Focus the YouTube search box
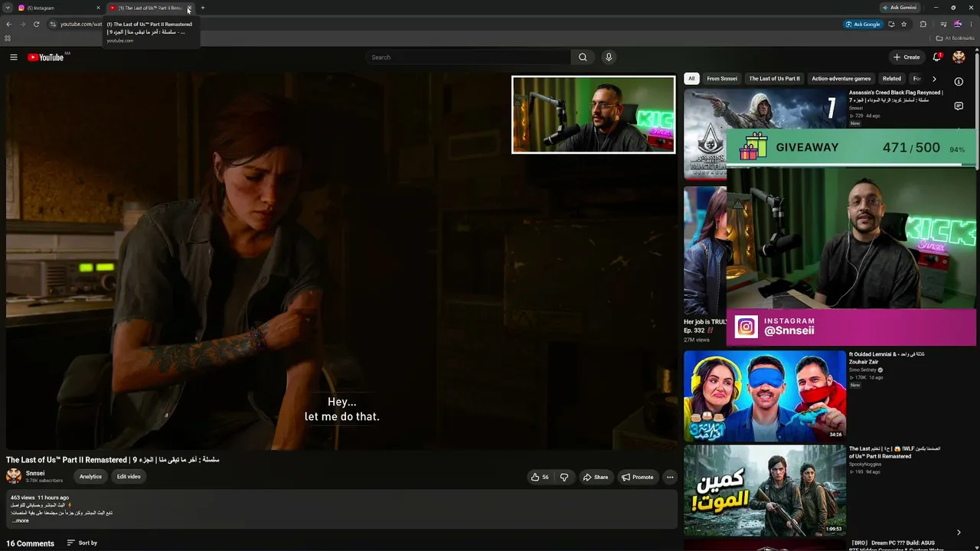This screenshot has width=980, height=551. (469, 57)
